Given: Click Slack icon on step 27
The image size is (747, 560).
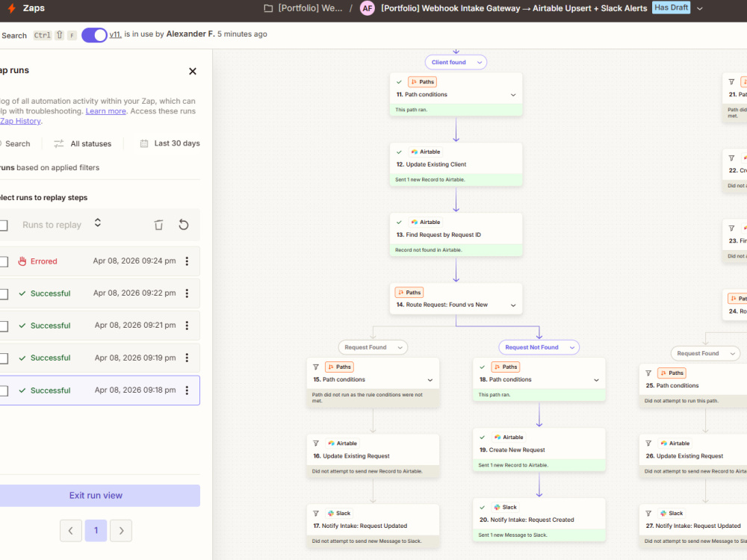Looking at the screenshot, I should (663, 514).
